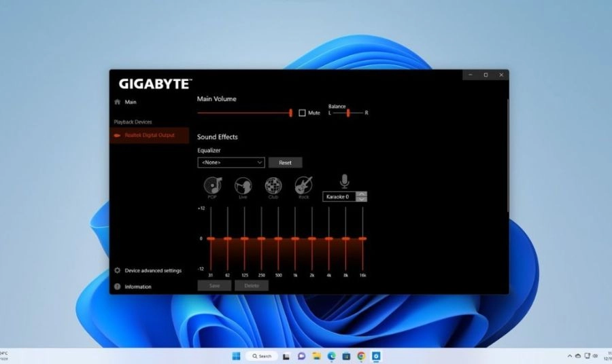Screen dimensions: 612x364
Task: Click the Karaoke microphone icon
Action: (x=344, y=181)
